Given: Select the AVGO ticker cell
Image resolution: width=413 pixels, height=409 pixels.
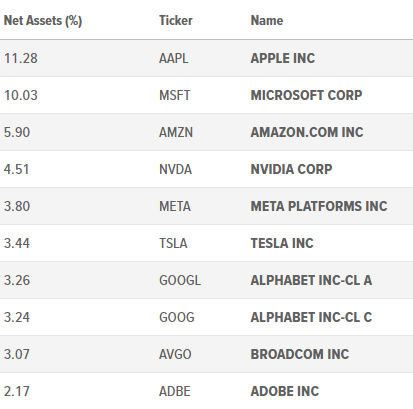Looking at the screenshot, I should coord(175,354).
